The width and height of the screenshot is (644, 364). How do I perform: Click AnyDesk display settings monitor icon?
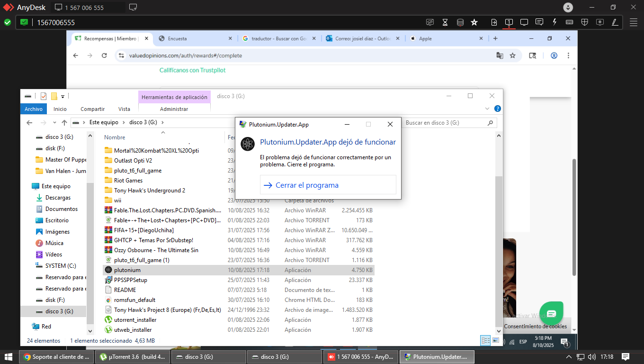point(524,22)
